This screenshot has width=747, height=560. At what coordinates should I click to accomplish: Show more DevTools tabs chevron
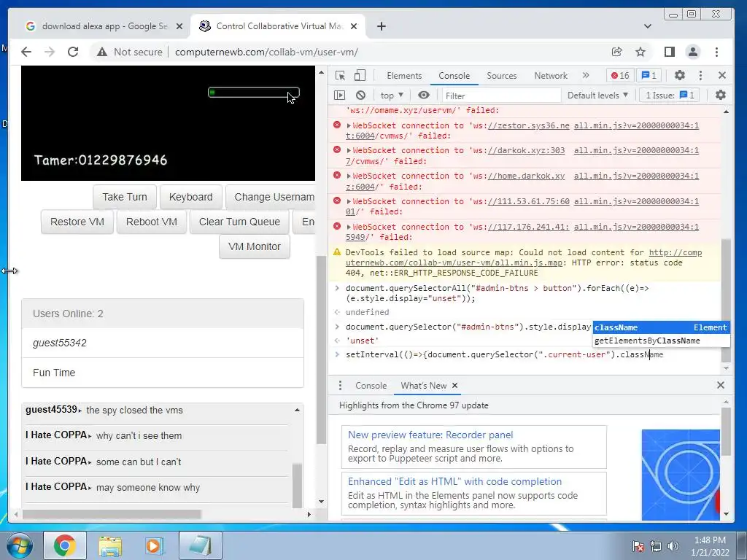tap(586, 75)
